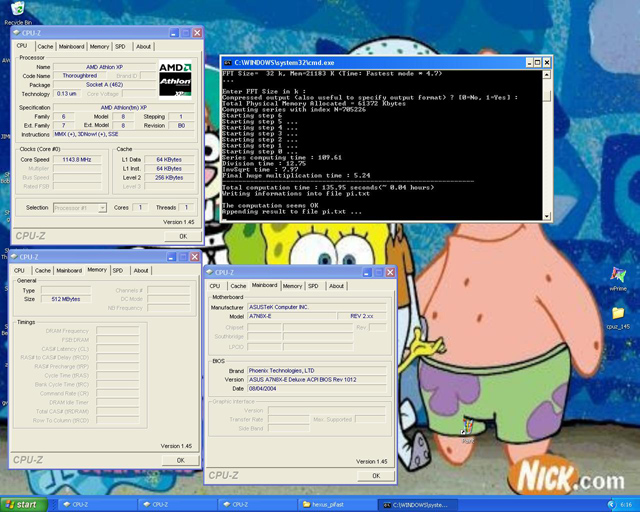The image size is (640, 512).
Task: Click the cmd.exe vertical scrollbar thumb
Action: [x=547, y=96]
